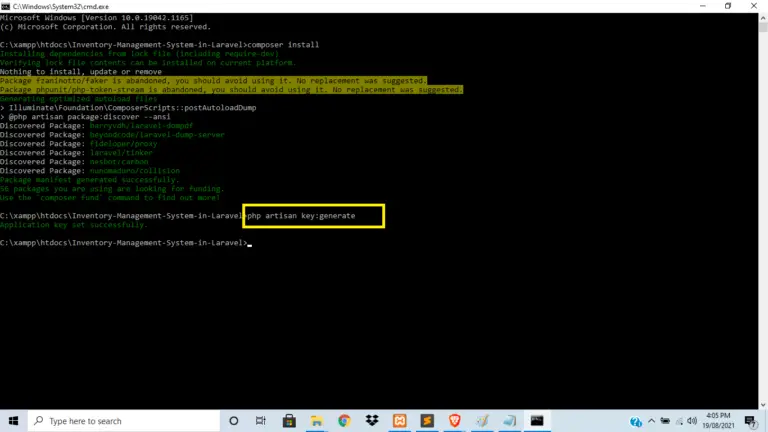The height and width of the screenshot is (432, 768).
Task: Maximize the cmd.exe window
Action: click(x=727, y=6)
